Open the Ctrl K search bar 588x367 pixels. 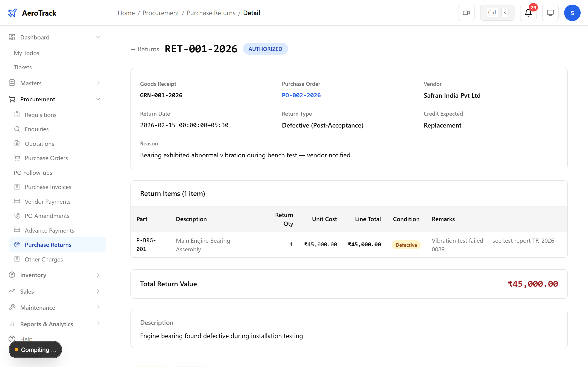(497, 12)
